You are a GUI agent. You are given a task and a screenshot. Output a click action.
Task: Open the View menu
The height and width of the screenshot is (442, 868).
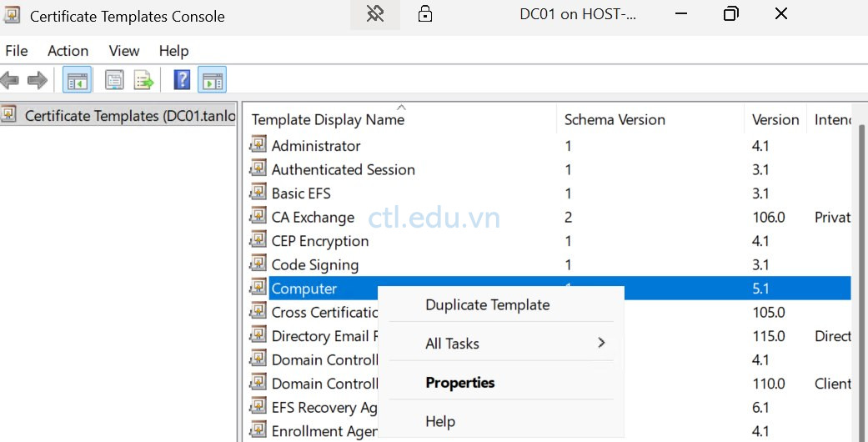124,51
